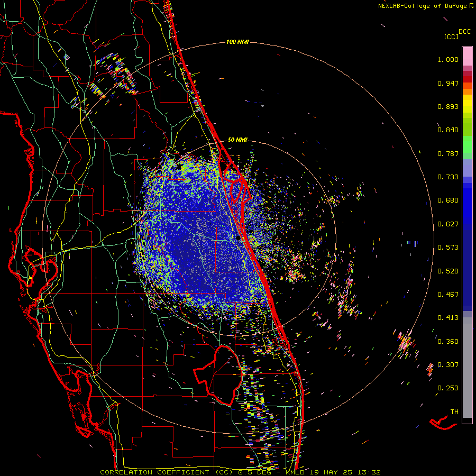Click the NEXLAB-College of DuPage title text
Viewport: 476px width, 476px height.
pyautogui.click(x=422, y=6)
